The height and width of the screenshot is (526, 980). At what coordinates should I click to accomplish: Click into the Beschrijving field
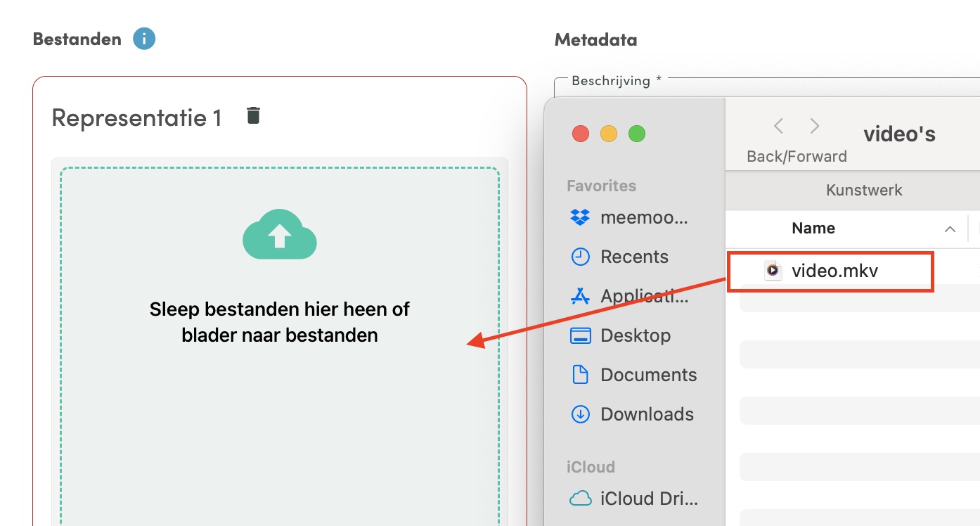click(x=768, y=87)
